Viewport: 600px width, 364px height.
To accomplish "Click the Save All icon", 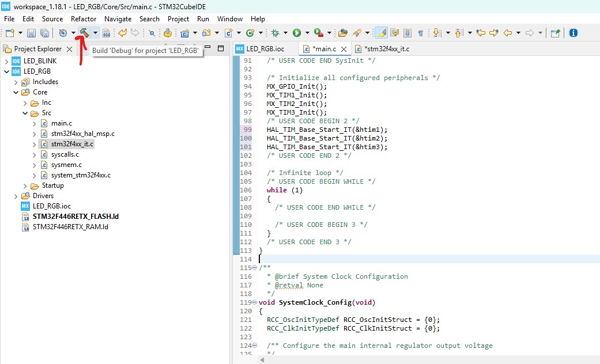I will (44, 33).
